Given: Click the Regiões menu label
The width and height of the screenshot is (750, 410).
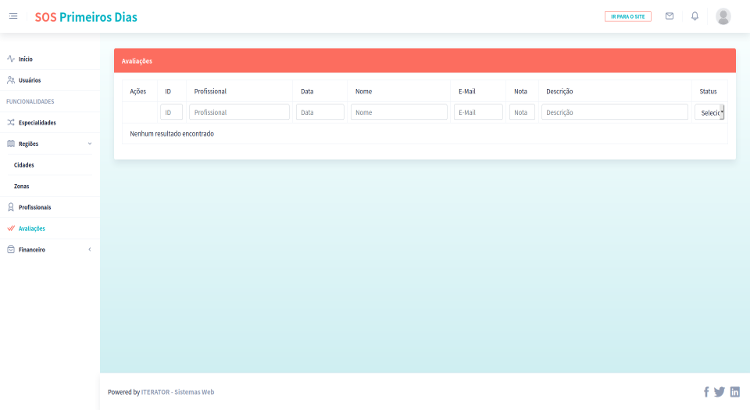Looking at the screenshot, I should point(28,144).
